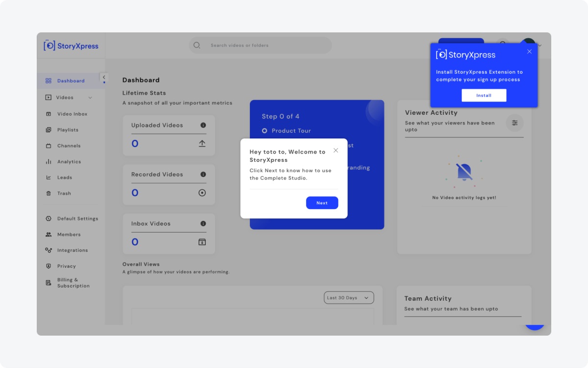Viewport: 588px width, 368px height.
Task: Collapse the sidebar with the arrow toggle
Action: pyautogui.click(x=103, y=78)
